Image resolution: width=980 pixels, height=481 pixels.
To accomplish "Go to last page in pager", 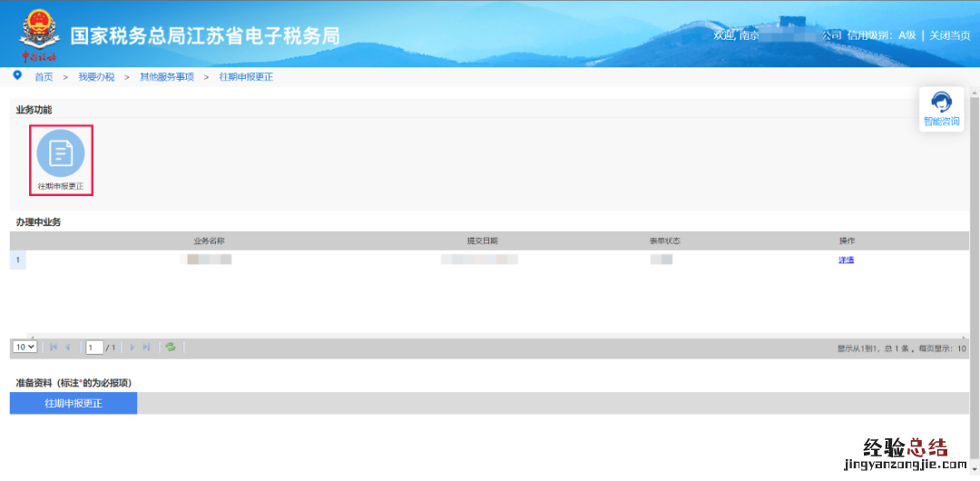I will point(146,348).
